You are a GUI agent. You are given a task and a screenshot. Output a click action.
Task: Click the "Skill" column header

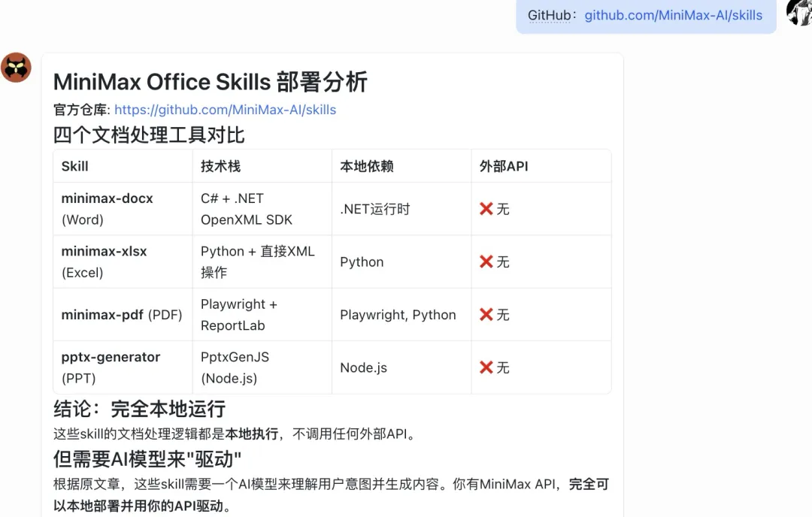[x=123, y=166]
